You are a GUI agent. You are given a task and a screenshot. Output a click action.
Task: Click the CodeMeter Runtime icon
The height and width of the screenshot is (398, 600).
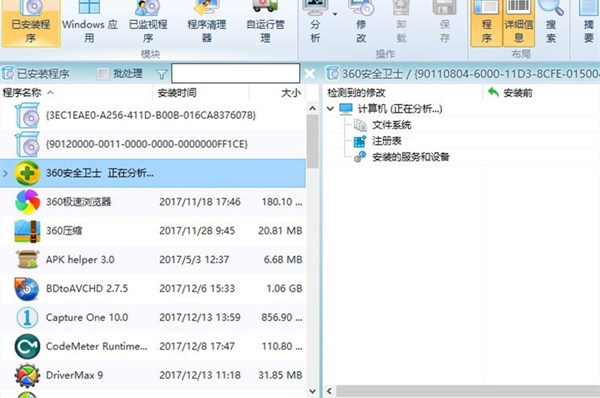point(27,346)
